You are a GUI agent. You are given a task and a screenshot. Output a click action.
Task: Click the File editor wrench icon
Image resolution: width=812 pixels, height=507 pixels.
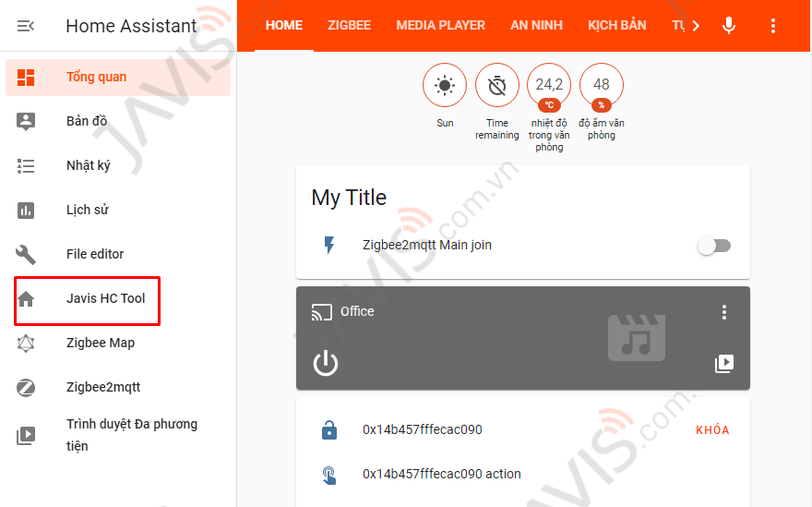click(26, 255)
